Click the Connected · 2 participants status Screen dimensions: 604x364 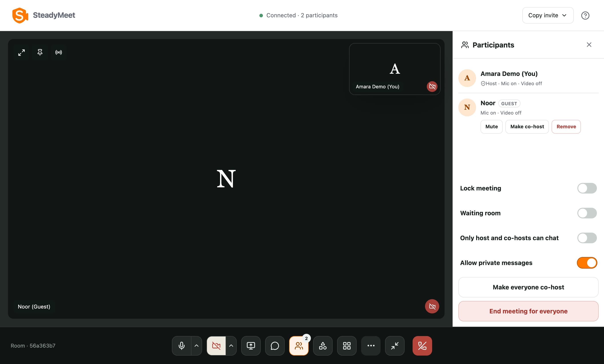pos(298,16)
